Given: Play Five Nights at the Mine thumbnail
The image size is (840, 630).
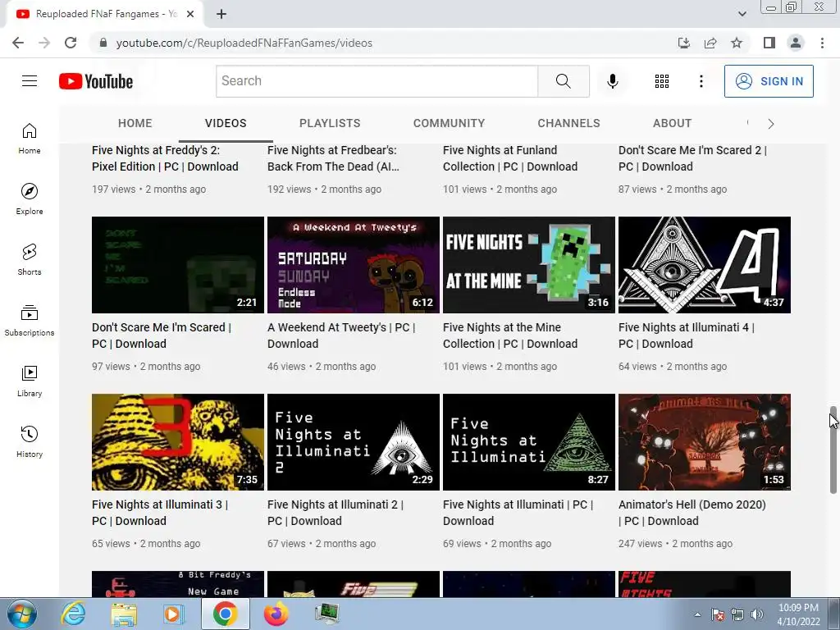Looking at the screenshot, I should pos(529,265).
